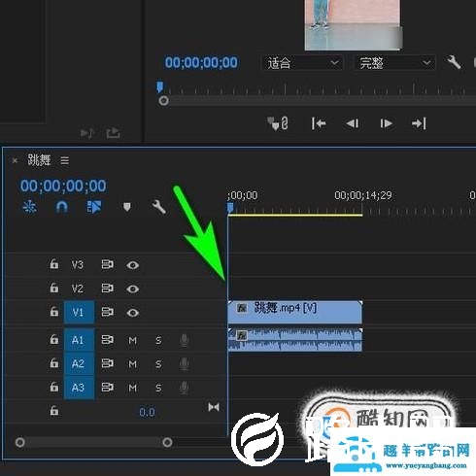Solo track A3
Viewport: 476px width, 476px height.
[x=158, y=388]
